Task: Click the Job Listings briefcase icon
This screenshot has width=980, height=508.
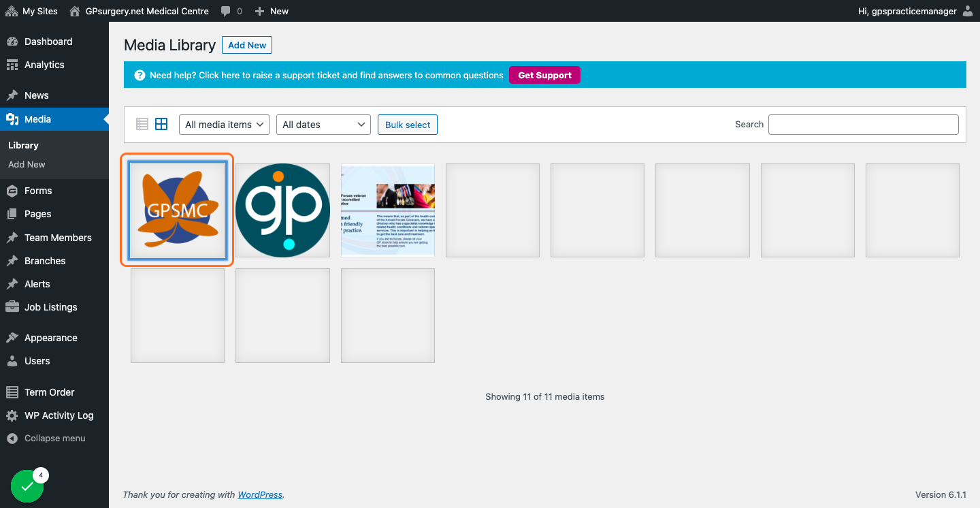Action: [12, 307]
